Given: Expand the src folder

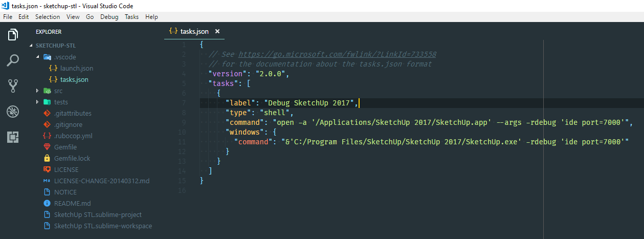Looking at the screenshot, I should pos(37,91).
